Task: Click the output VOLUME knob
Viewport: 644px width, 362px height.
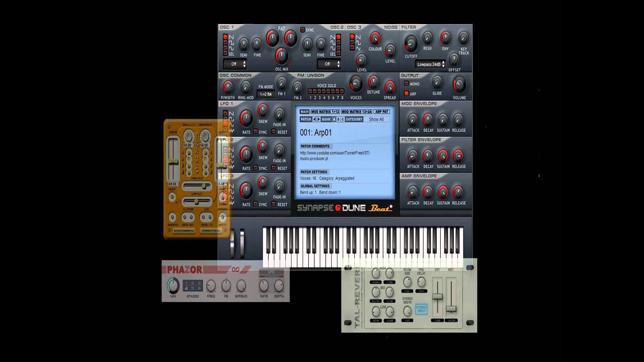Action: pyautogui.click(x=459, y=85)
